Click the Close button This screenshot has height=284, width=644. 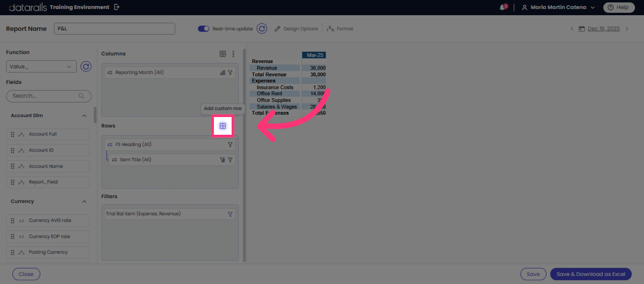26,274
